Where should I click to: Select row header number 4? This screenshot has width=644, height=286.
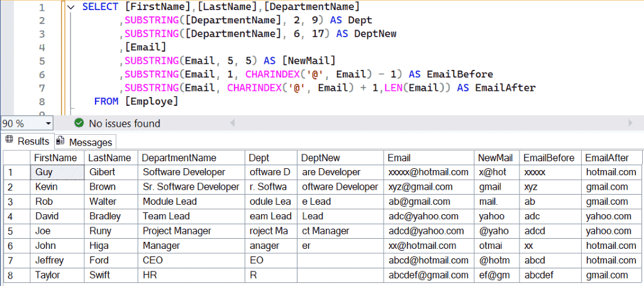16,216
